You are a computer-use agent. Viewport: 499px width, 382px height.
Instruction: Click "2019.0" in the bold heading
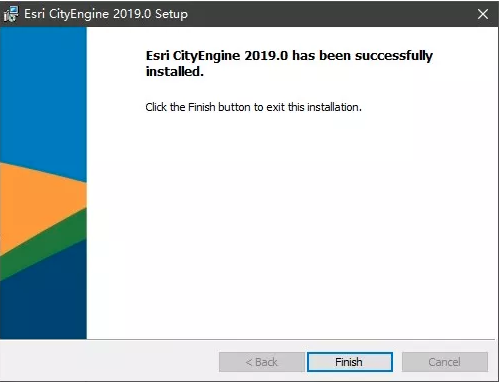(266, 56)
